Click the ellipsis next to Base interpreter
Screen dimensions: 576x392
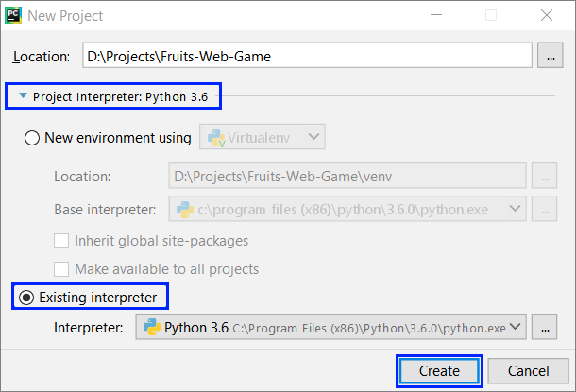543,208
